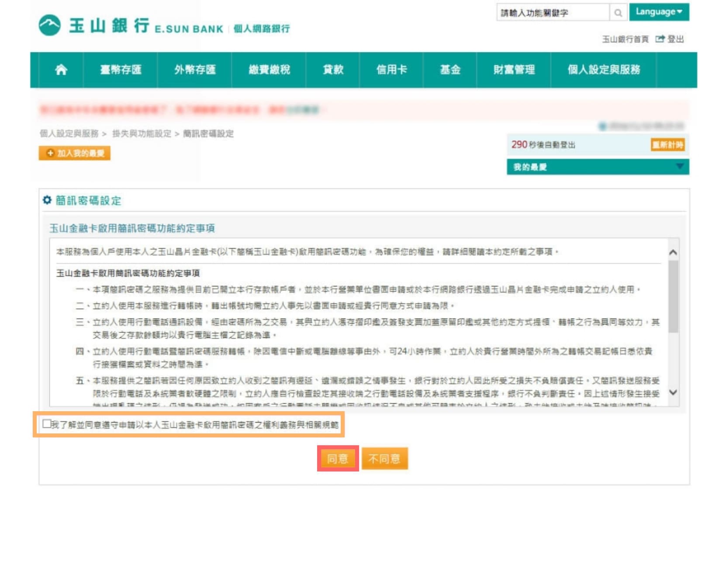Click the gear icon beside 簡訊密碼設定
The height and width of the screenshot is (588, 726).
click(x=47, y=200)
